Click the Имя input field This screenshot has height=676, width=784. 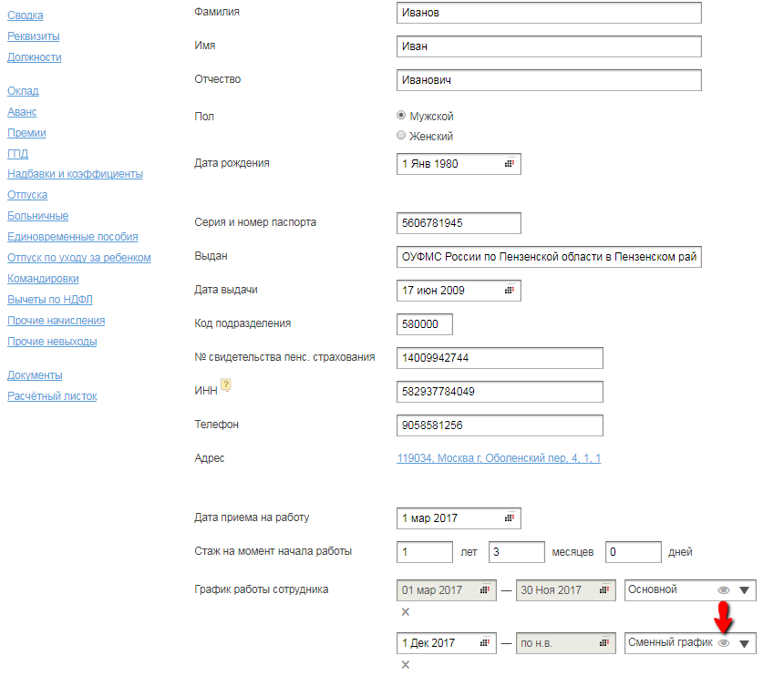(549, 46)
